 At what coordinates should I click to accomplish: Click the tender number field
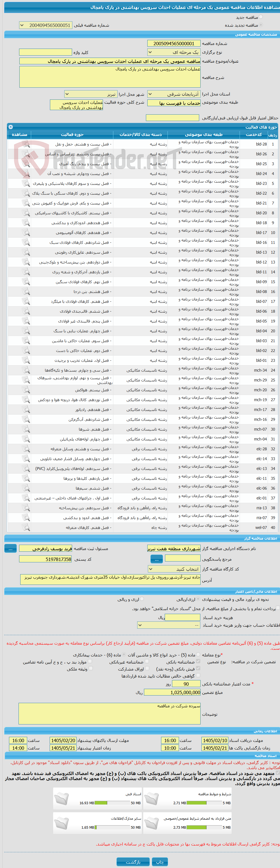tap(174, 44)
